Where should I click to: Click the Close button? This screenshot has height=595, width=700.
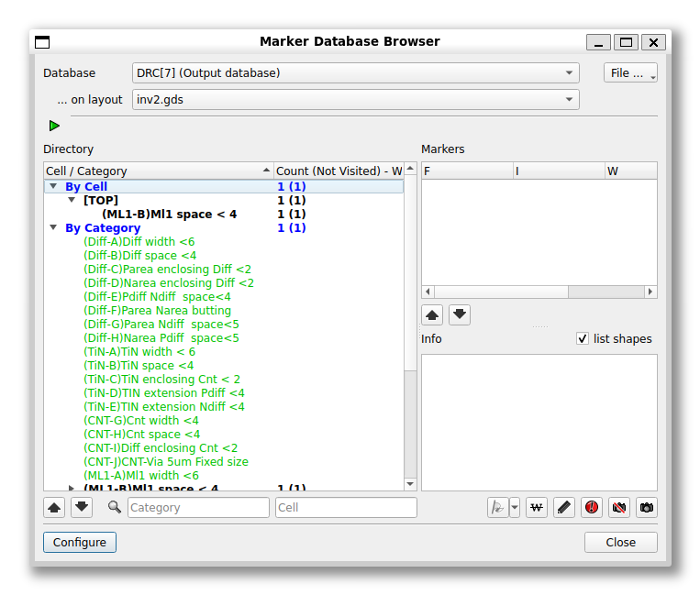point(621,543)
